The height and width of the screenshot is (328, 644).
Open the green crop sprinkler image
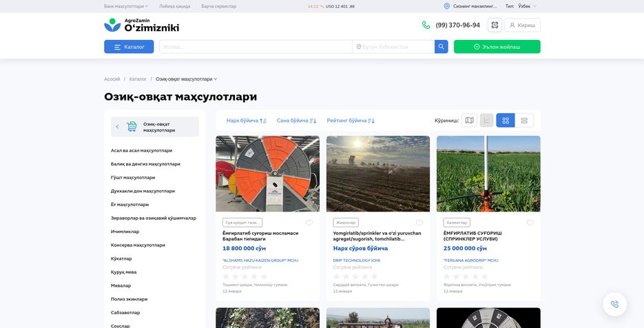[x=488, y=174]
